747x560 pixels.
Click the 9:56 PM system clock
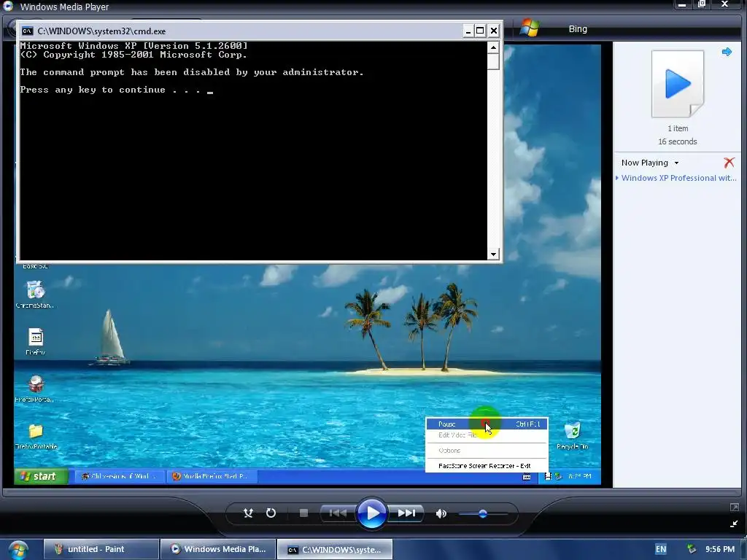click(720, 549)
